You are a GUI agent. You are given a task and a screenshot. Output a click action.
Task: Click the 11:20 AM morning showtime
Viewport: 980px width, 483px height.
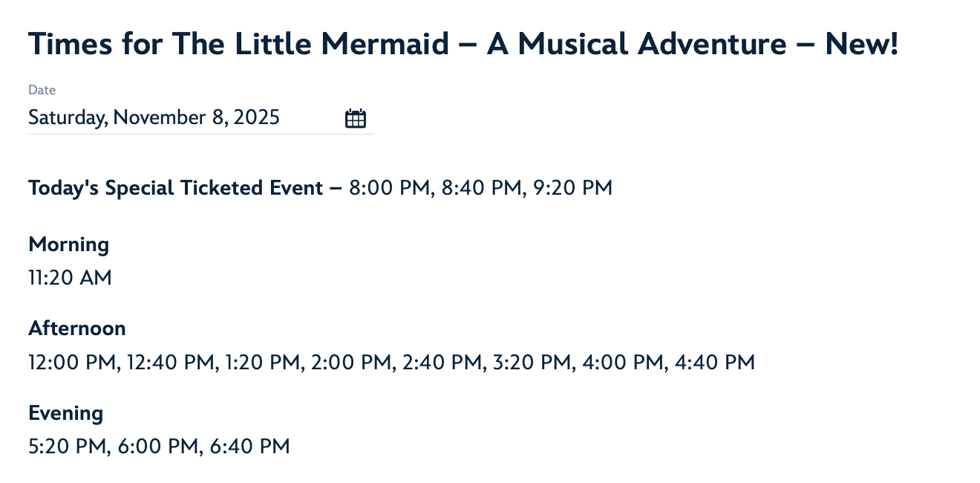pos(70,278)
